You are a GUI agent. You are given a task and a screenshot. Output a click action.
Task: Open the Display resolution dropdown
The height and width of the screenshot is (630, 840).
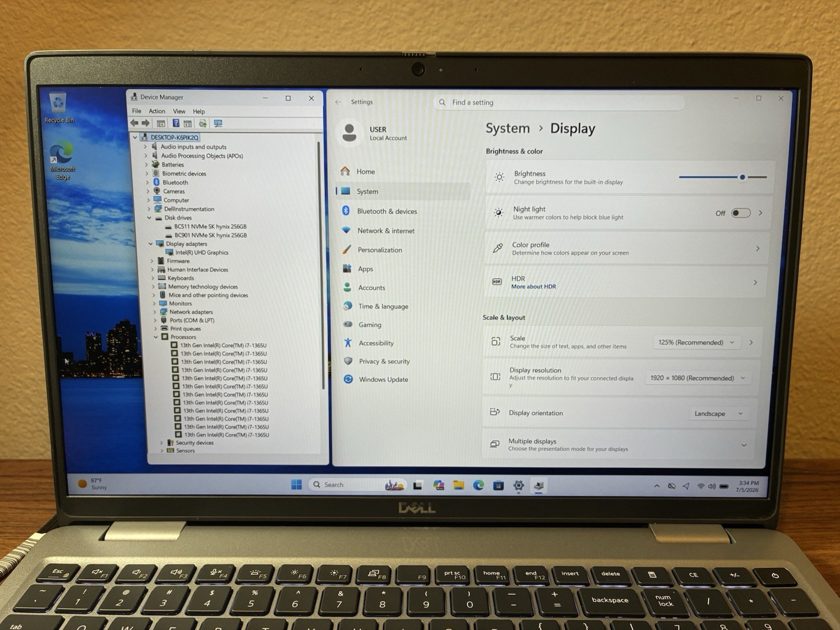click(698, 378)
